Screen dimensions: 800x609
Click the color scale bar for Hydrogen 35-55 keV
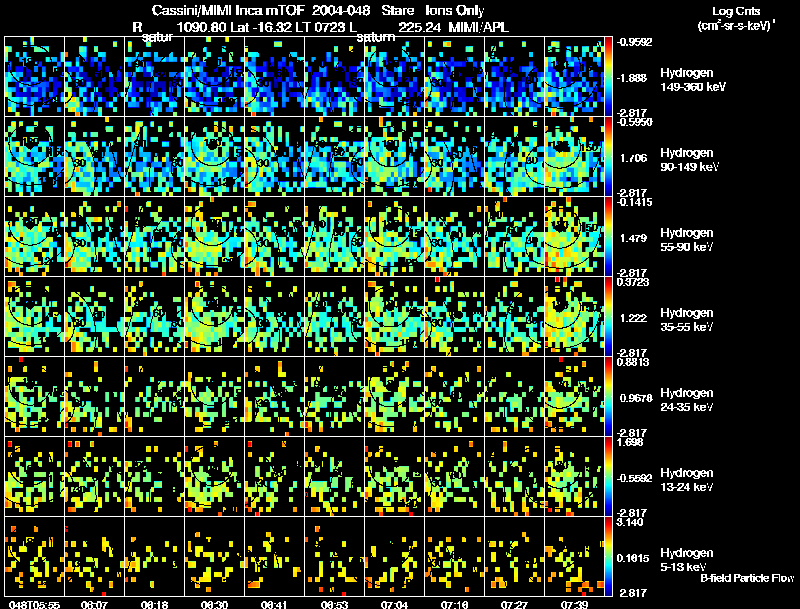(x=608, y=317)
